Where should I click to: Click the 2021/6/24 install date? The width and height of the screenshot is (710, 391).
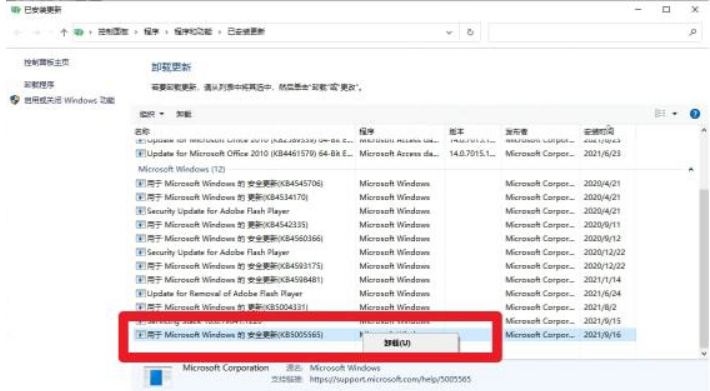point(602,293)
